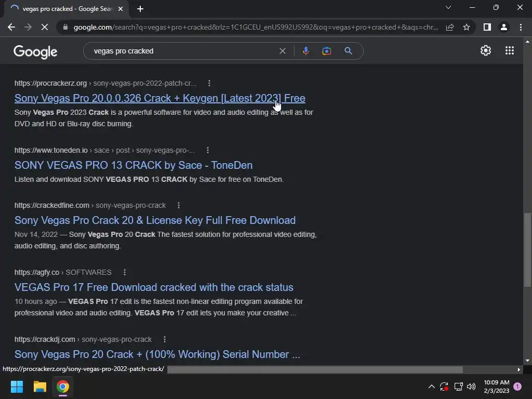Open VEGAS Pro 17 Free Download link

[x=154, y=287]
